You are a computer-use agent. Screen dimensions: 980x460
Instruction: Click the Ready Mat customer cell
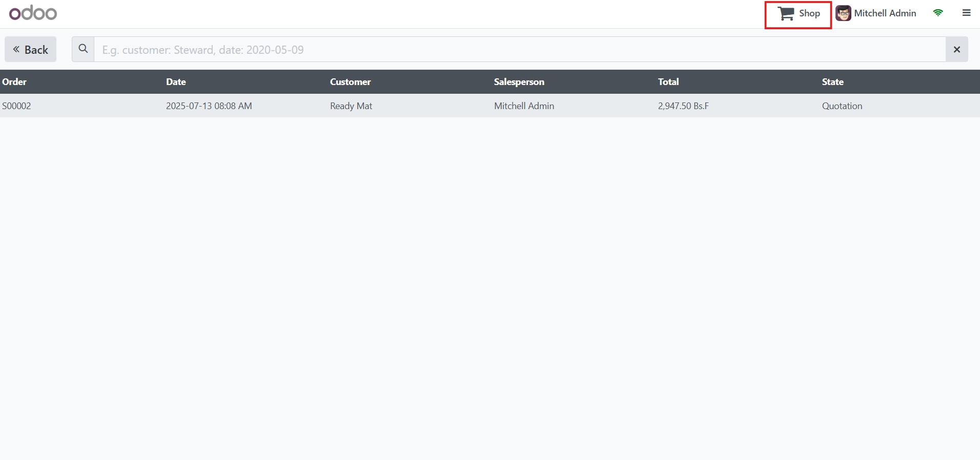pyautogui.click(x=351, y=106)
